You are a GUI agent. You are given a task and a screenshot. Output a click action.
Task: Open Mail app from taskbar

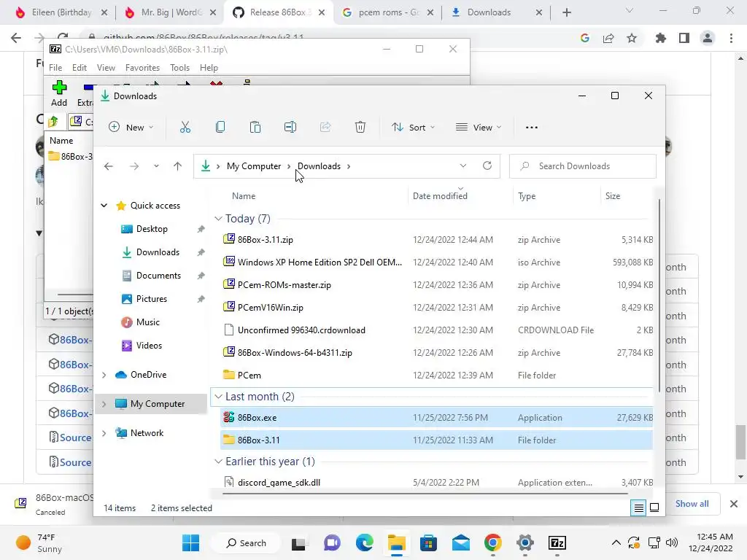[461, 542]
